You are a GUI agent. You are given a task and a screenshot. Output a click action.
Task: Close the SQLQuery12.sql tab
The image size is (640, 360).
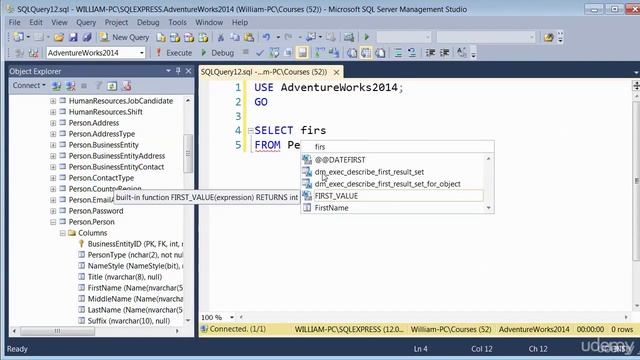tap(336, 72)
